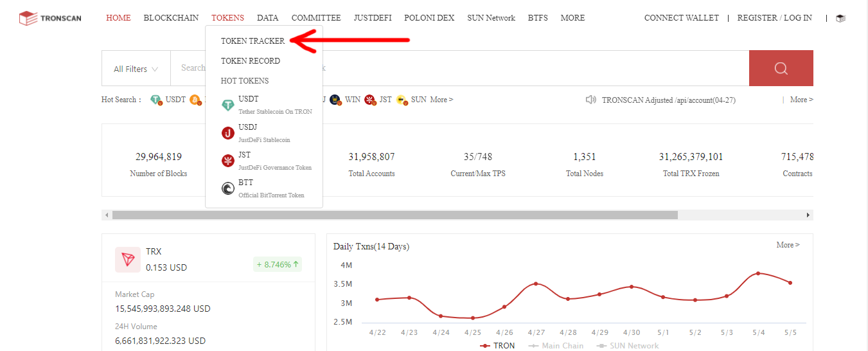Select BTT Official BitTorrent Token entry
This screenshot has height=351, width=868.
click(264, 188)
